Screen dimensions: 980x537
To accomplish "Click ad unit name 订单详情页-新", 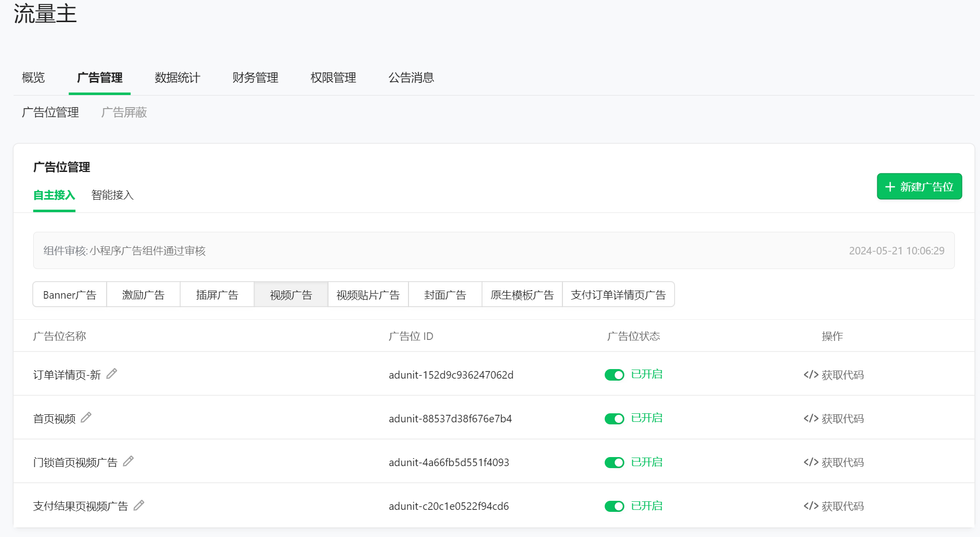I will coord(67,375).
